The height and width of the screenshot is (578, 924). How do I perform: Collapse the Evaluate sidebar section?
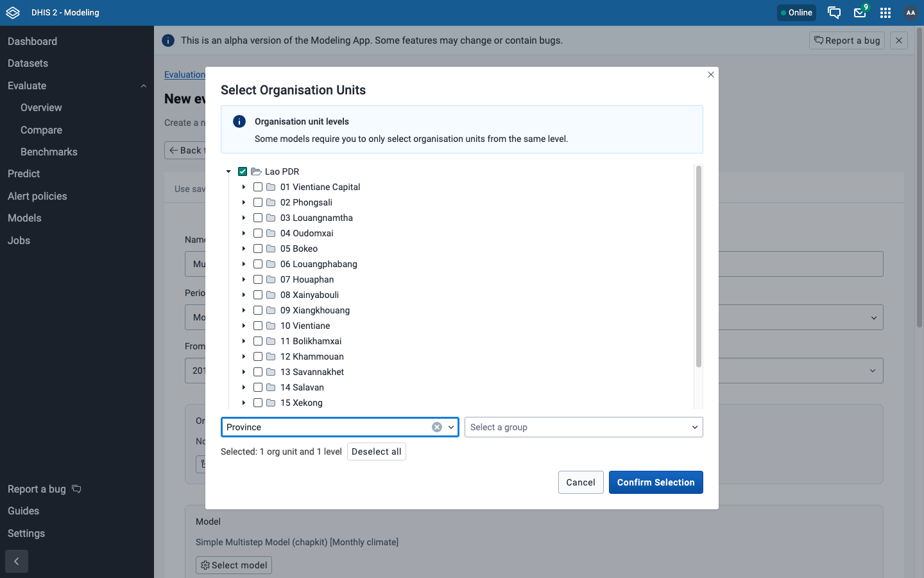[x=143, y=86]
